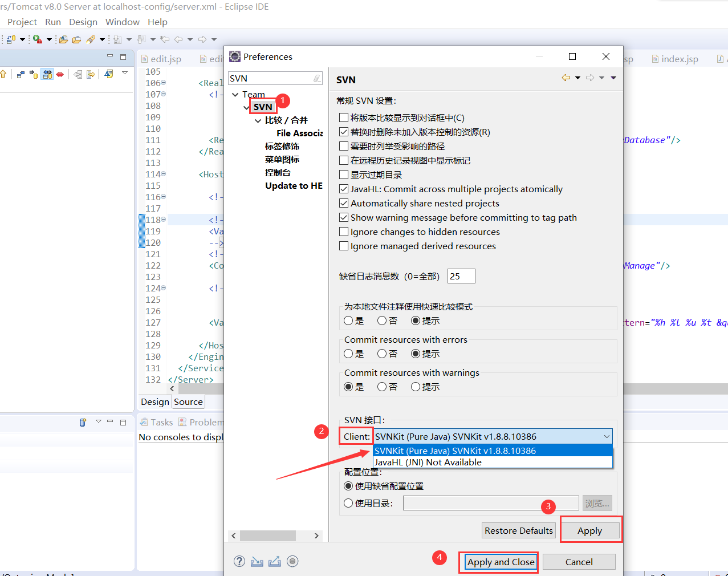The image size is (728, 576).
Task: Open the Client combo box
Action: pos(493,436)
